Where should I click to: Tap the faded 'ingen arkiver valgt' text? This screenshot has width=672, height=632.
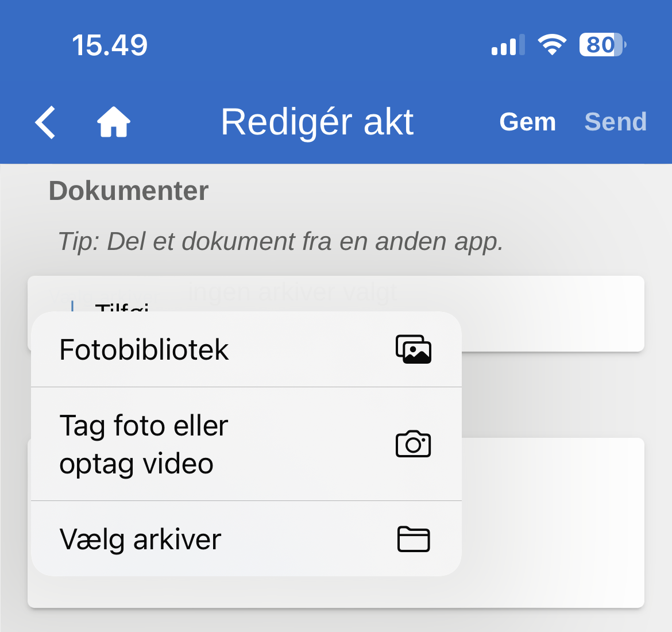[293, 292]
